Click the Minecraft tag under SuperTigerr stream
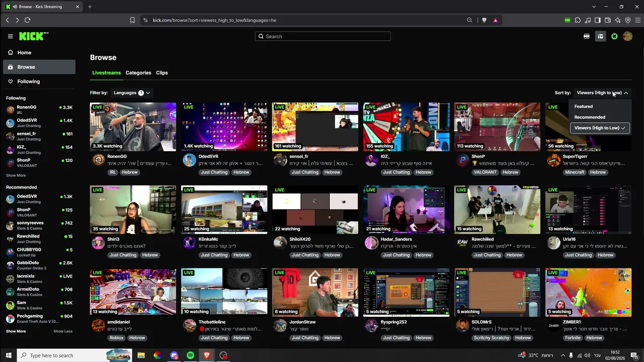The image size is (644, 362). coord(575,172)
